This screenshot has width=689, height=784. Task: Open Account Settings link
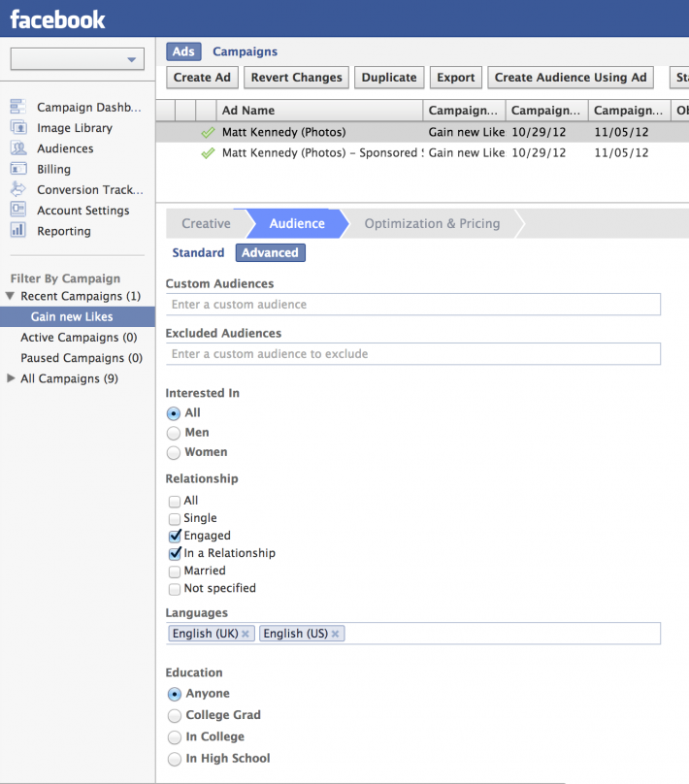83,210
